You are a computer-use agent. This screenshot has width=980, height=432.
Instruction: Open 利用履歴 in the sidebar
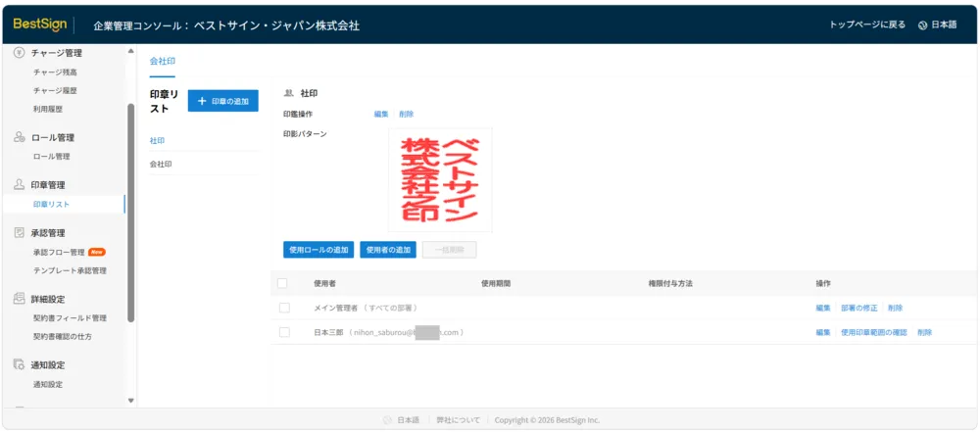click(48, 110)
